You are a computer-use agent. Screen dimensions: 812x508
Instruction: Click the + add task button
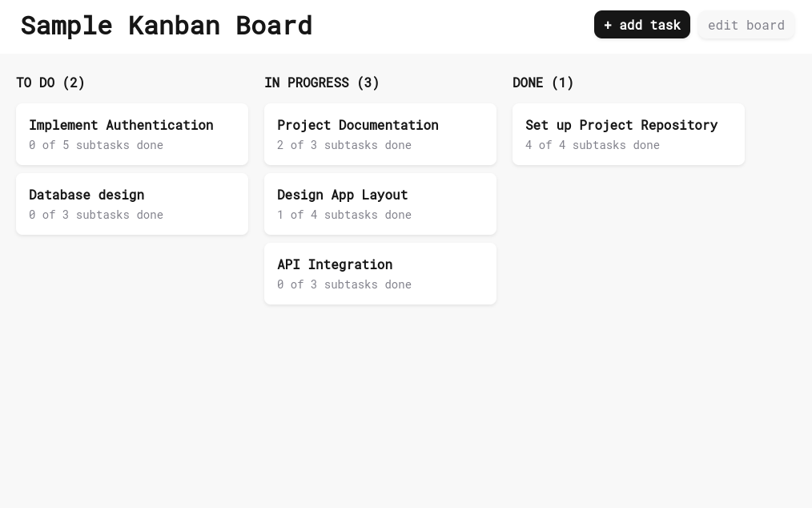[641, 25]
